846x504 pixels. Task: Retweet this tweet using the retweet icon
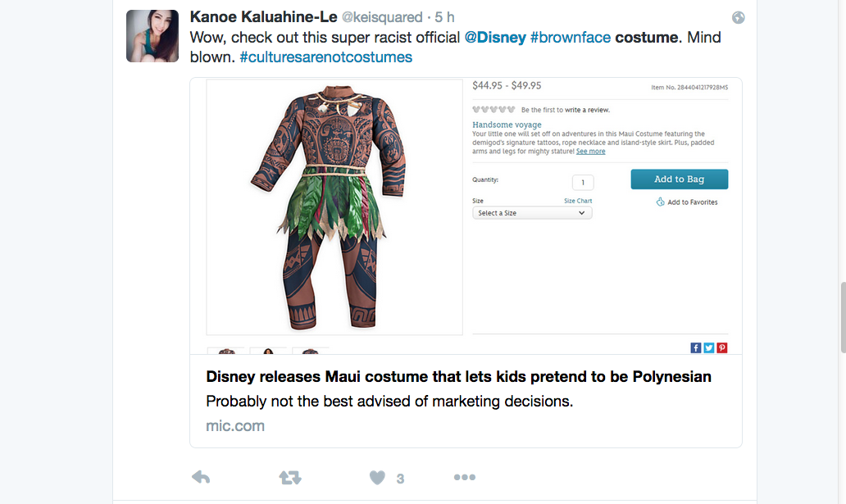[290, 477]
